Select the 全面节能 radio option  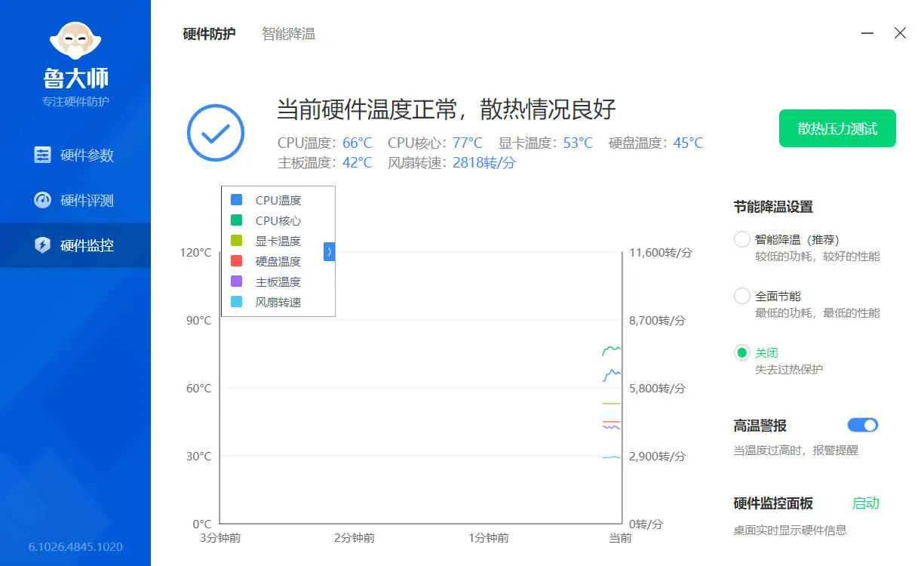coord(742,296)
